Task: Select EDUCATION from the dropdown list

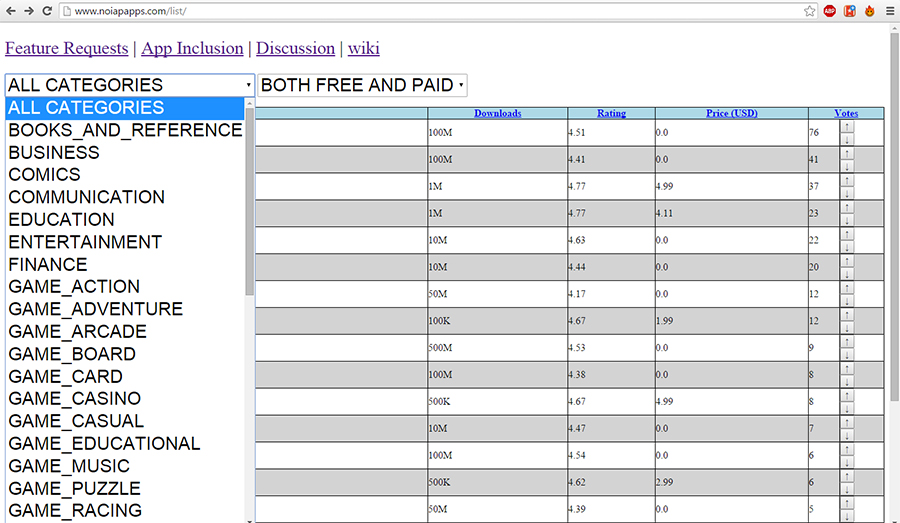Action: click(x=125, y=219)
